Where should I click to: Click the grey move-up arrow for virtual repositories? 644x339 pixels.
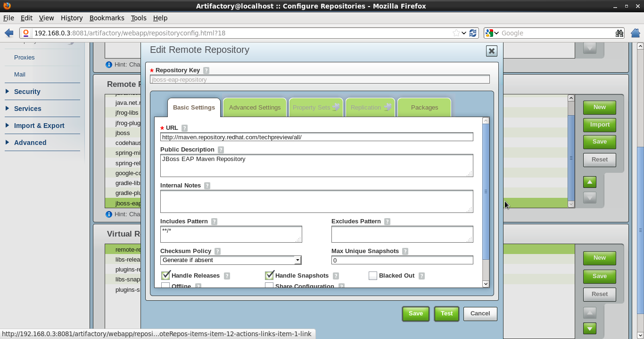tap(590, 313)
